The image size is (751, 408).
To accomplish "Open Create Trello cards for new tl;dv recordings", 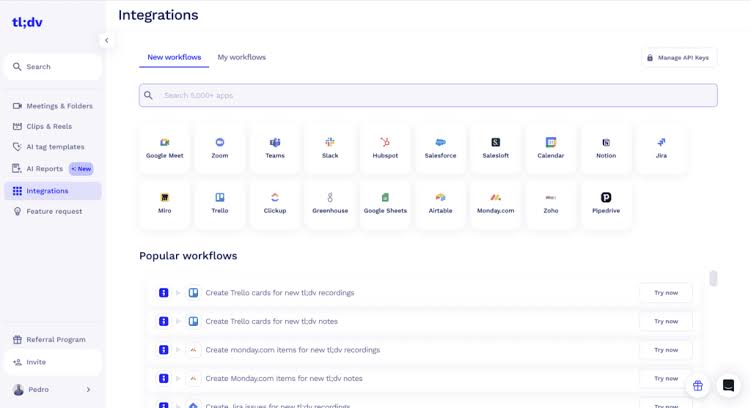I will pyautogui.click(x=280, y=293).
